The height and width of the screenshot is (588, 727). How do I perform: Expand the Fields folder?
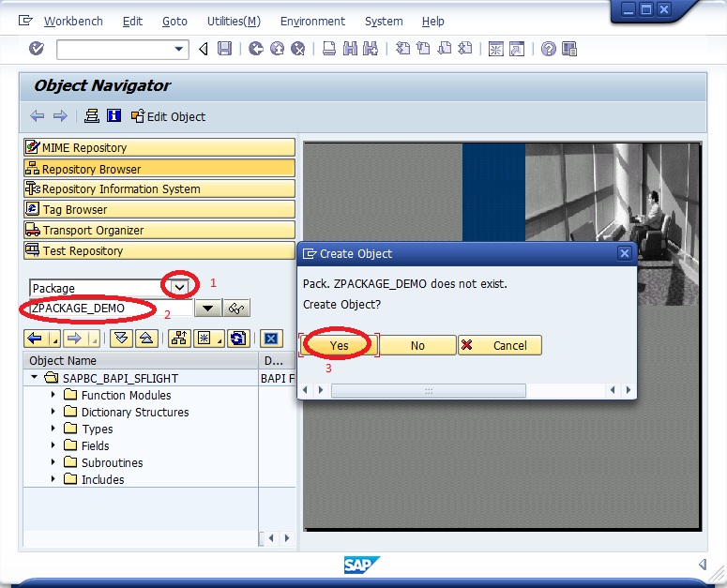pyautogui.click(x=53, y=445)
